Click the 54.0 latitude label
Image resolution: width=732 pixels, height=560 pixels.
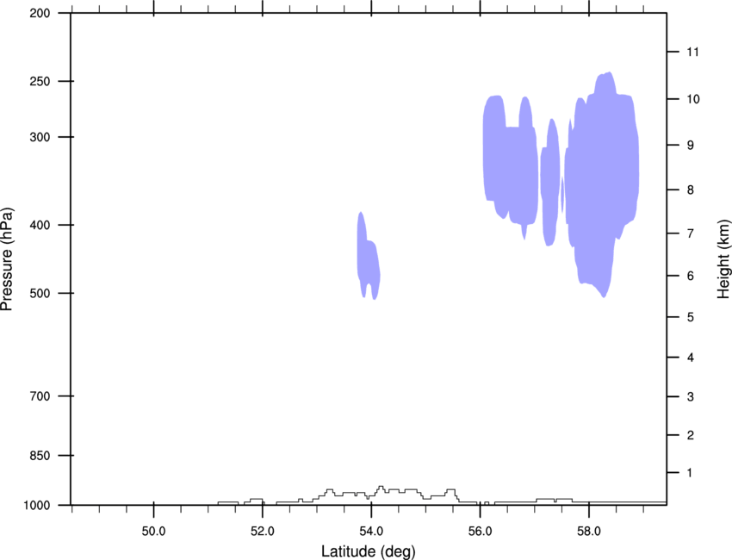tap(371, 532)
